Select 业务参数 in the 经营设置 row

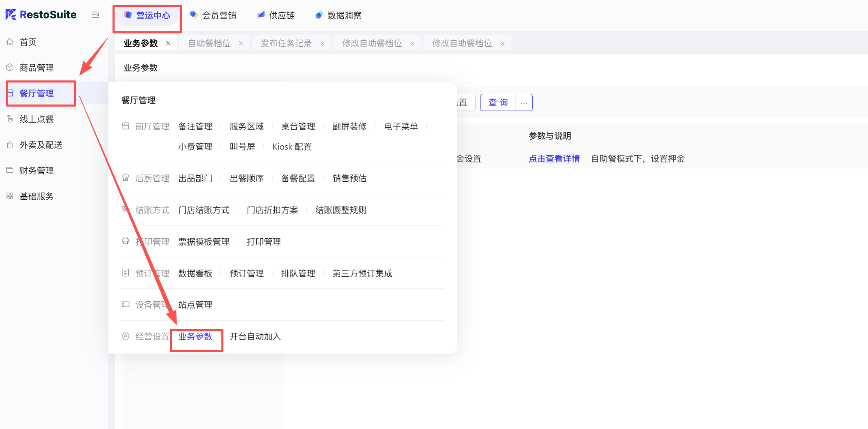[x=195, y=336]
